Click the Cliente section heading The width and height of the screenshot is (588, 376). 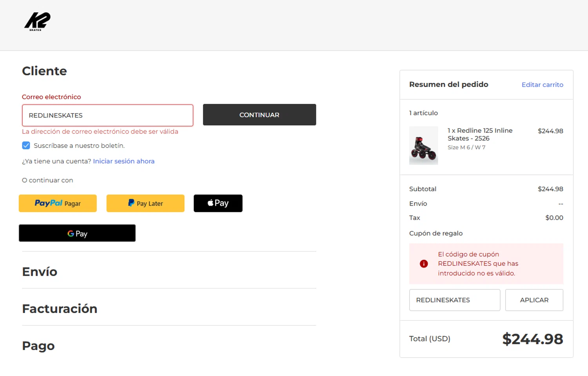tap(44, 71)
